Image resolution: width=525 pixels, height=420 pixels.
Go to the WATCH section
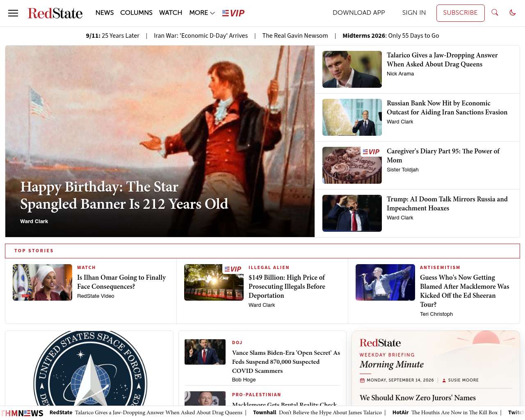coord(171,13)
